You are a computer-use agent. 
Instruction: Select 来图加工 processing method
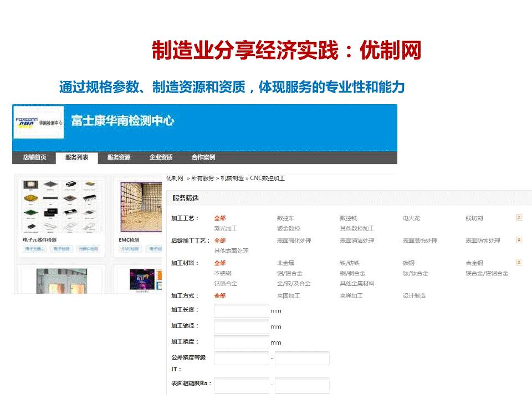click(x=288, y=296)
